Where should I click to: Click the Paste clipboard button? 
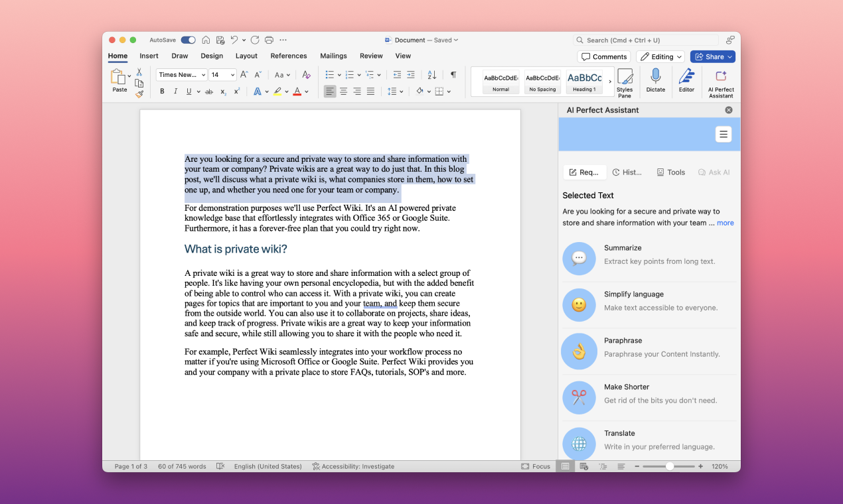click(118, 80)
